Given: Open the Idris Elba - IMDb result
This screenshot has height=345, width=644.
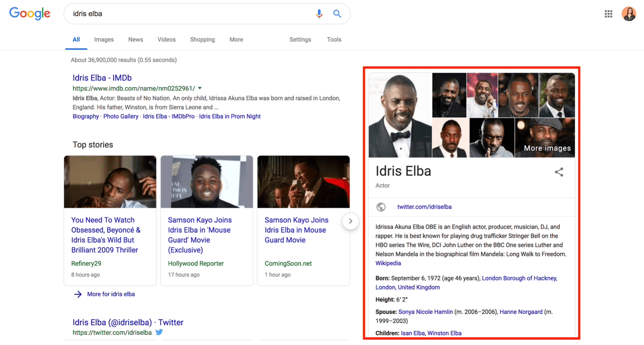Looking at the screenshot, I should pos(102,78).
